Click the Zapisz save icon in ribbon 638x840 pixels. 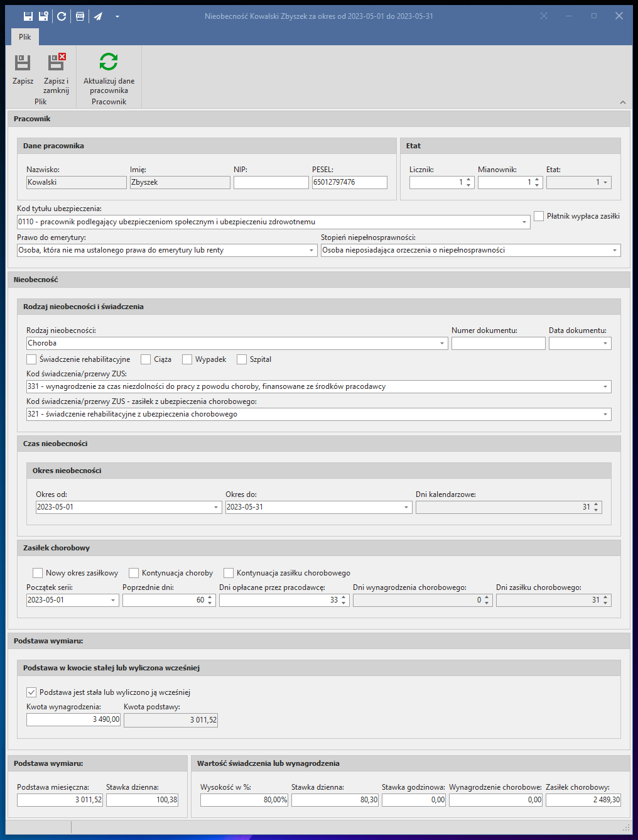click(x=23, y=62)
